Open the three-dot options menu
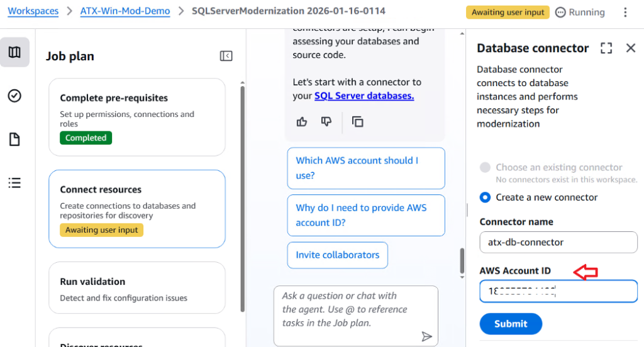The width and height of the screenshot is (644, 347). [x=625, y=12]
